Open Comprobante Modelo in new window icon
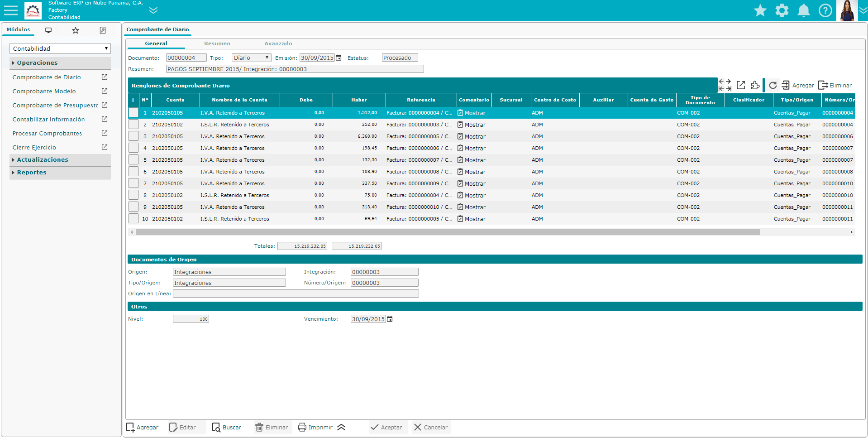Viewport: 868px width, 438px height. click(105, 91)
